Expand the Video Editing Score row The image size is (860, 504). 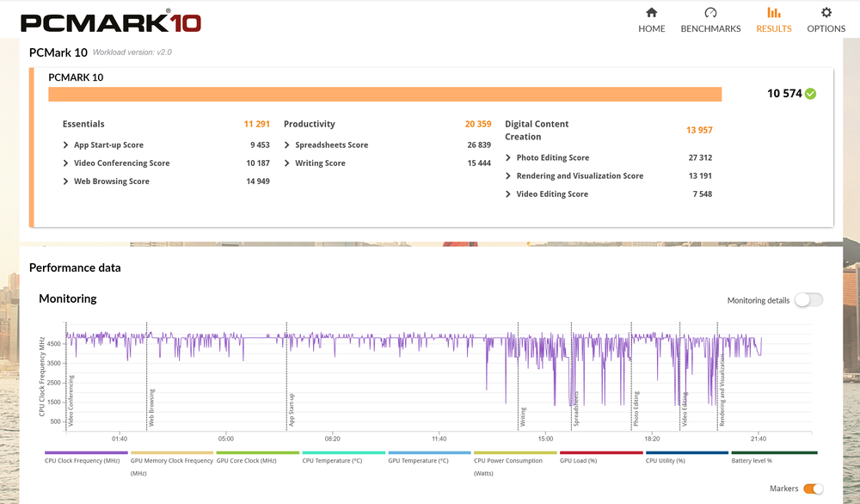point(609,194)
